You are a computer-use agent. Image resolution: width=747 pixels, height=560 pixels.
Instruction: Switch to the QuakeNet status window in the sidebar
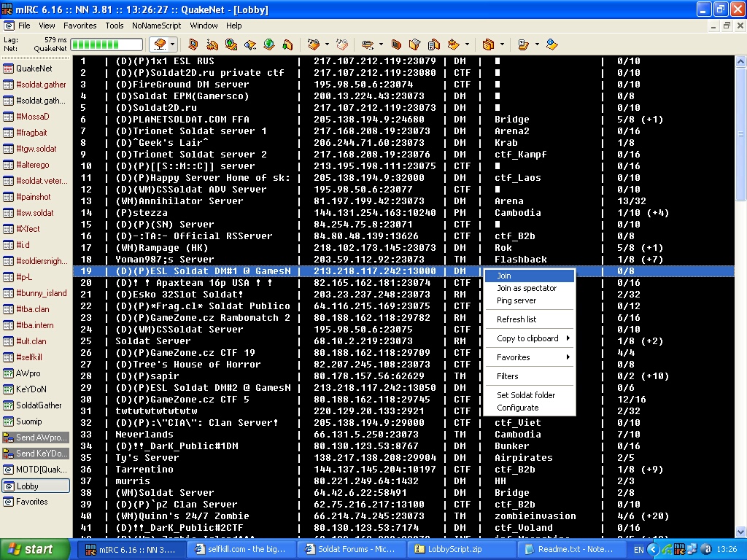point(36,69)
